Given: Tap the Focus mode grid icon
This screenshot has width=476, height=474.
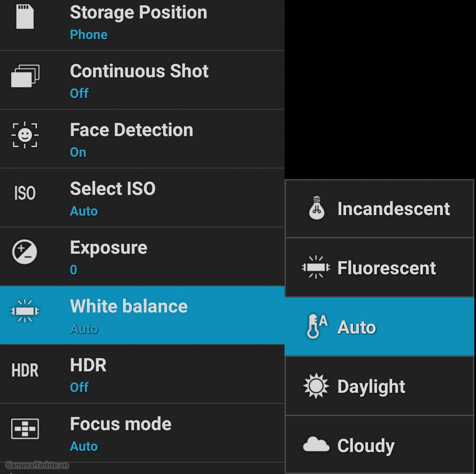Looking at the screenshot, I should [x=25, y=429].
